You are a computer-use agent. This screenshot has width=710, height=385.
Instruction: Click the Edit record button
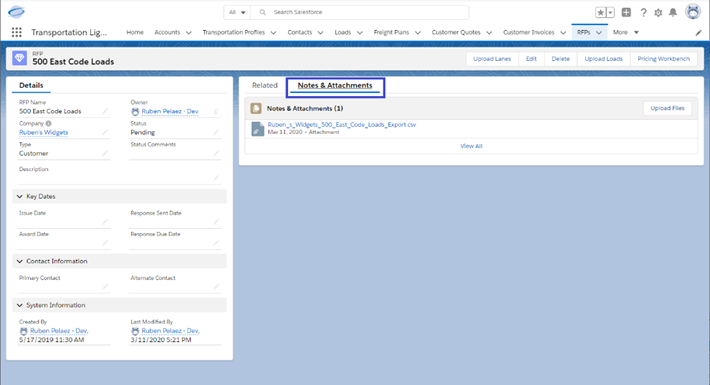[x=531, y=59]
